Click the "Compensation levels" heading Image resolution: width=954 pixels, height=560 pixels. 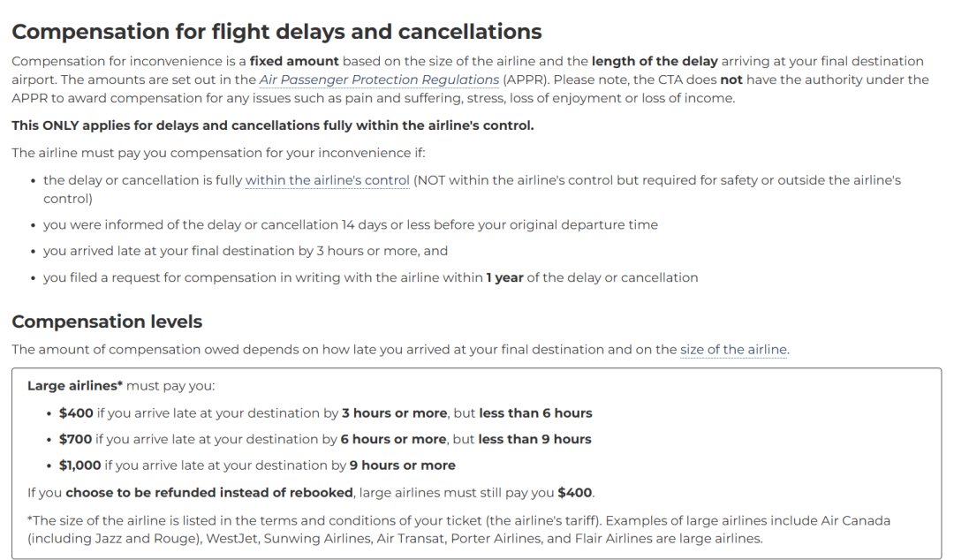[107, 322]
